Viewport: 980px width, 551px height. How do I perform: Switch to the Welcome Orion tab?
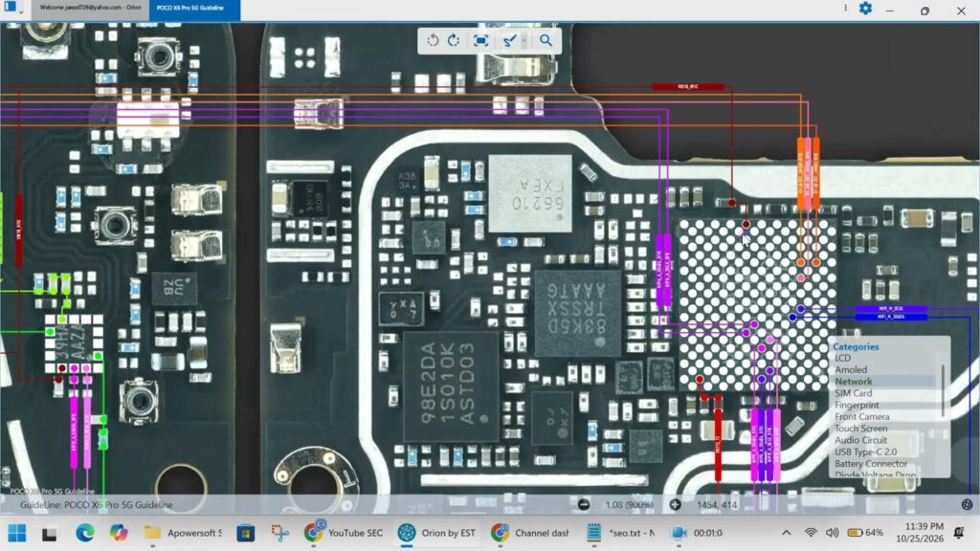pyautogui.click(x=91, y=8)
